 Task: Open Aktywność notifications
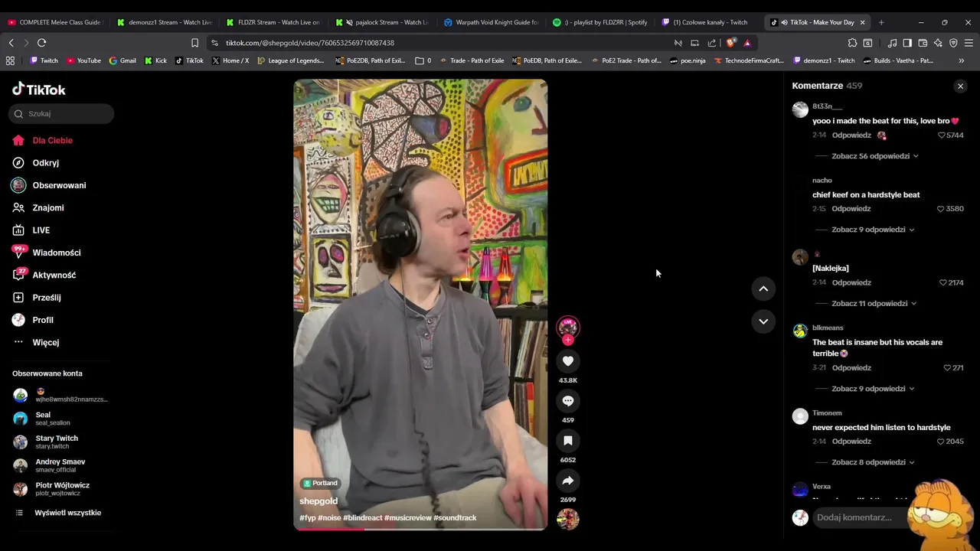coord(44,275)
